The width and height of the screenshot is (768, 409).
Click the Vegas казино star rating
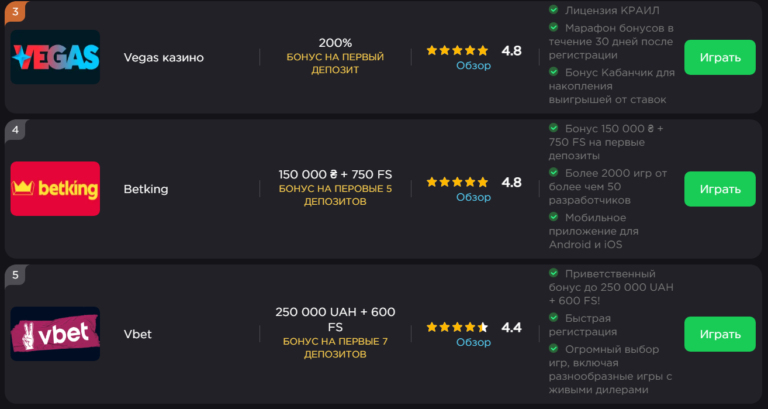(457, 50)
